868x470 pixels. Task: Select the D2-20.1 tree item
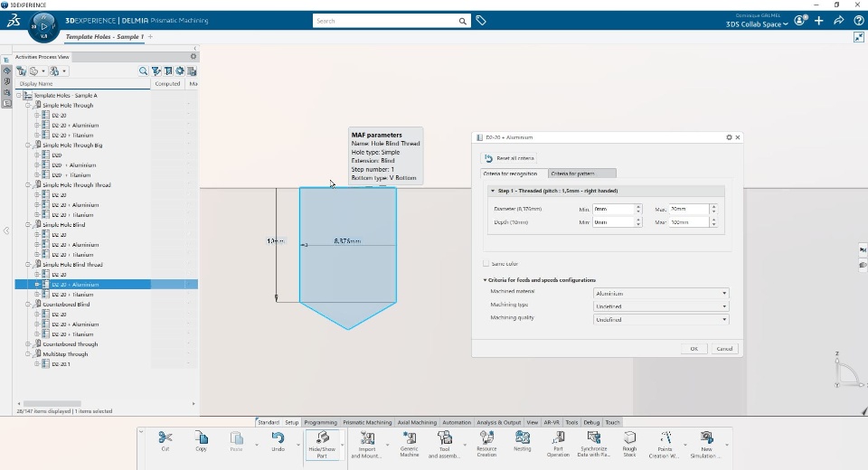click(61, 364)
